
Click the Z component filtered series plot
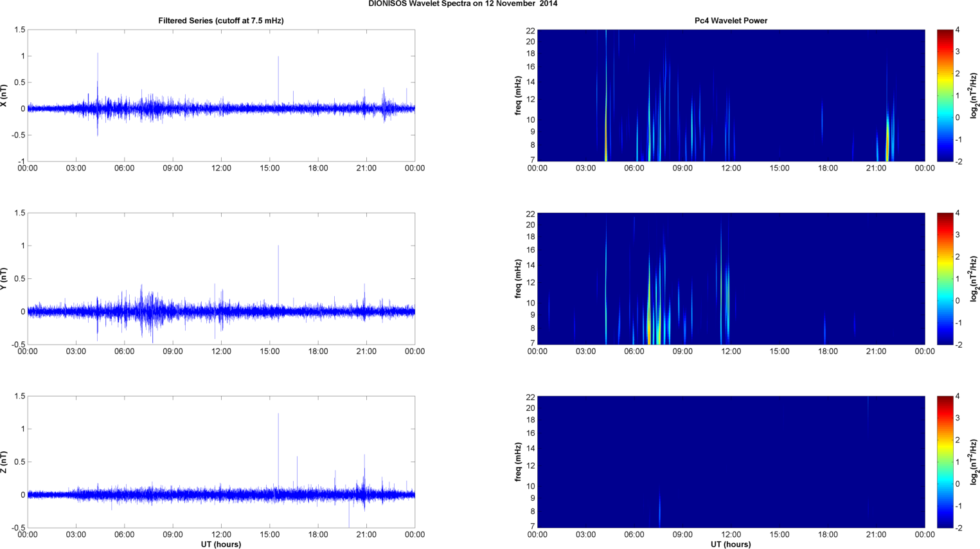[x=221, y=462]
